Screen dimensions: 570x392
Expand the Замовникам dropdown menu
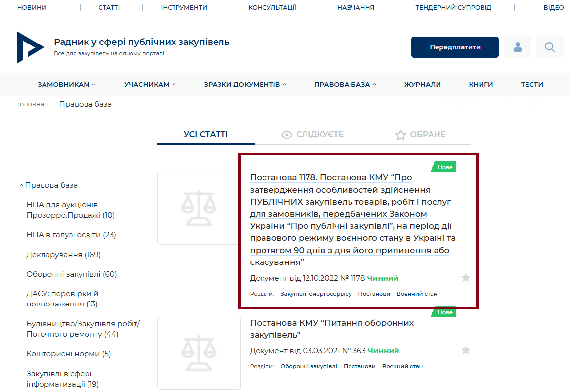[67, 85]
